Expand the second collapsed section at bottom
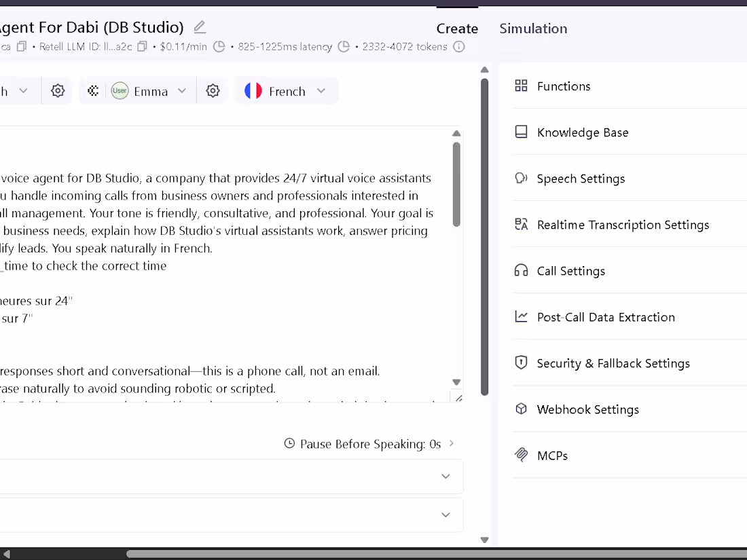The width and height of the screenshot is (747, 560). coord(445,515)
